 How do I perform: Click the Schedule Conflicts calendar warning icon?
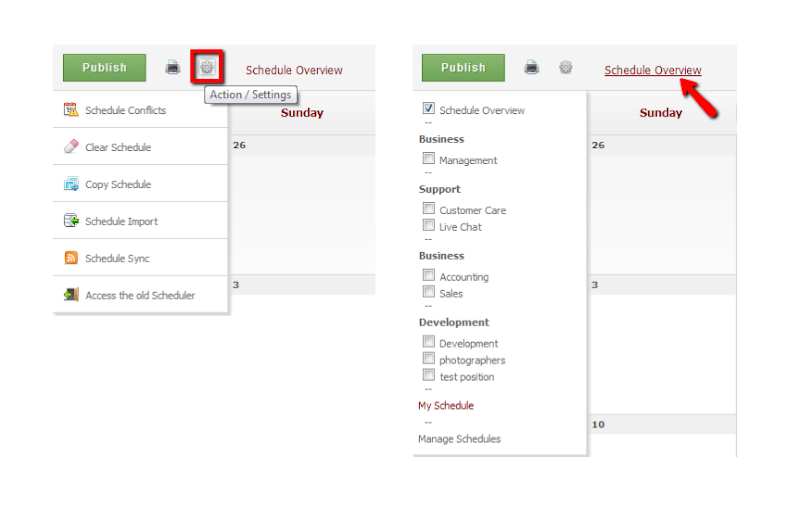(x=71, y=109)
